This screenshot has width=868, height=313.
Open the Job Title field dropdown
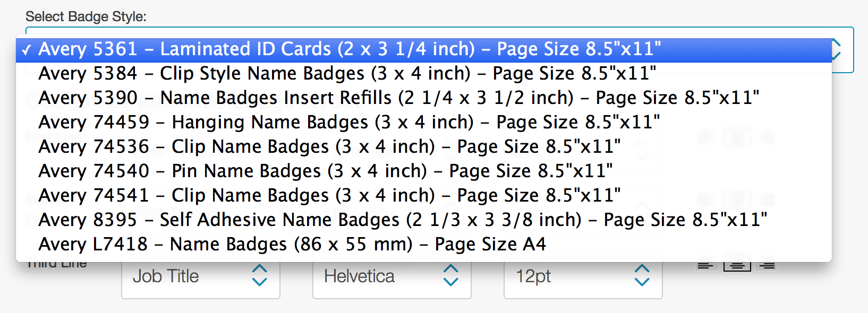click(x=201, y=276)
